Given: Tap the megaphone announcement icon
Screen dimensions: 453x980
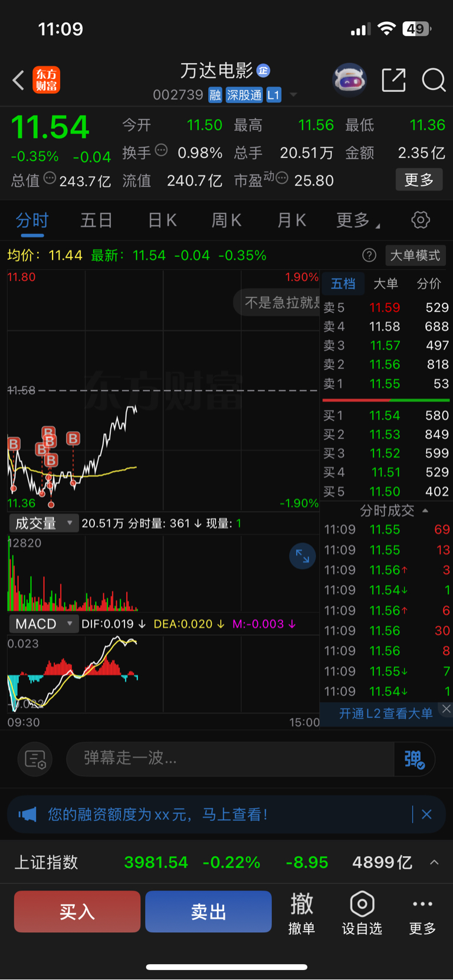Looking at the screenshot, I should [27, 814].
